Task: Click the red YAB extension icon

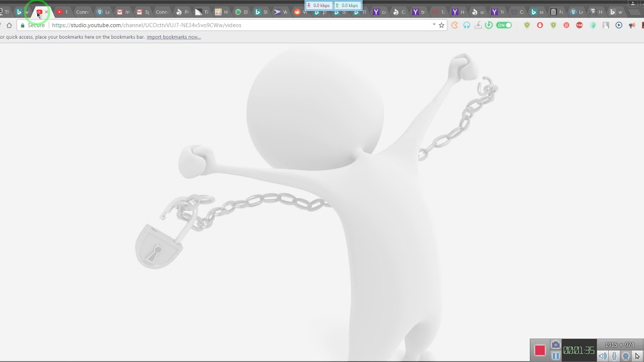Action: [580, 25]
